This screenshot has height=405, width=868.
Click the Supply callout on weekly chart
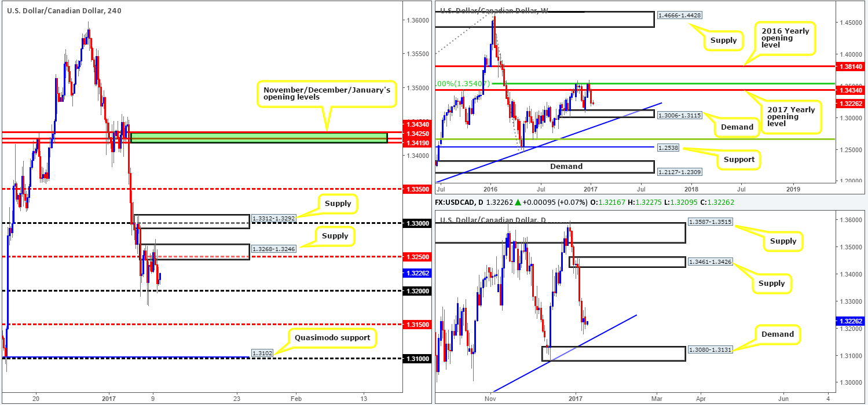point(724,40)
